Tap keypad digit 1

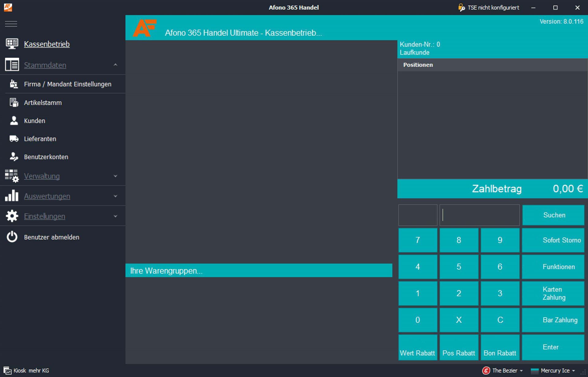pyautogui.click(x=418, y=293)
